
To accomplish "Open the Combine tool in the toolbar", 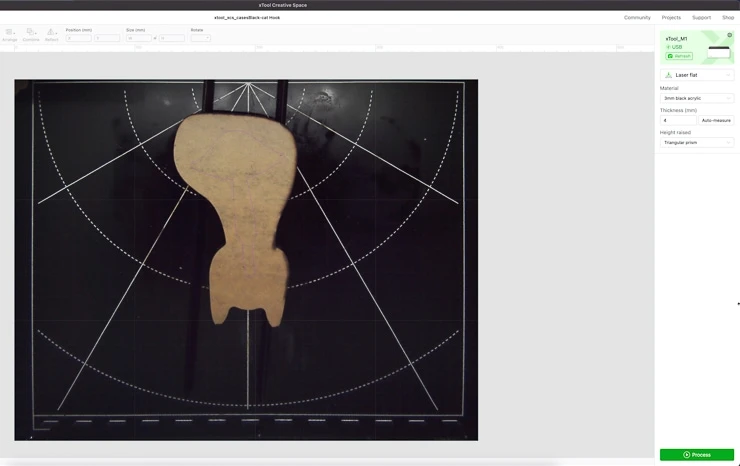I will pos(31,34).
